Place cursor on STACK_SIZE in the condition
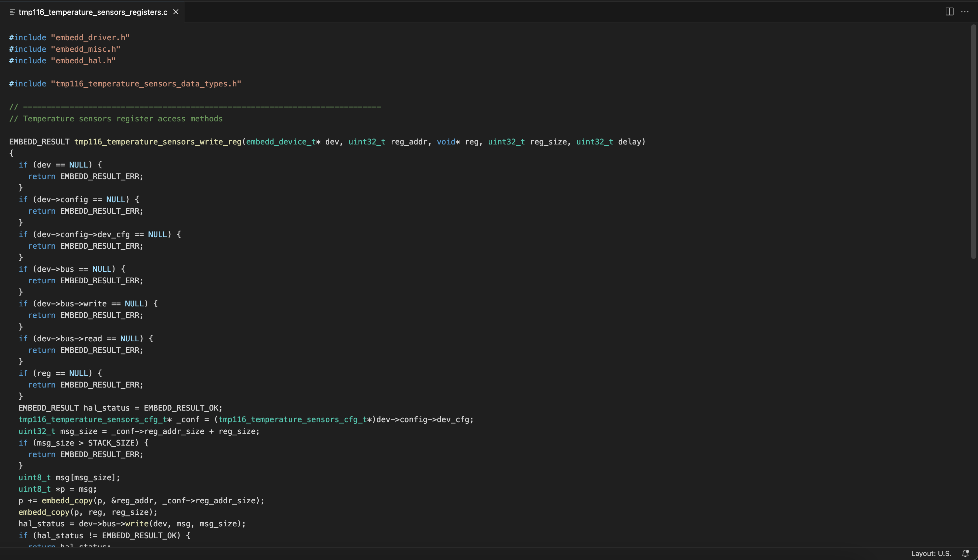Viewport: 978px width, 560px height. (111, 443)
